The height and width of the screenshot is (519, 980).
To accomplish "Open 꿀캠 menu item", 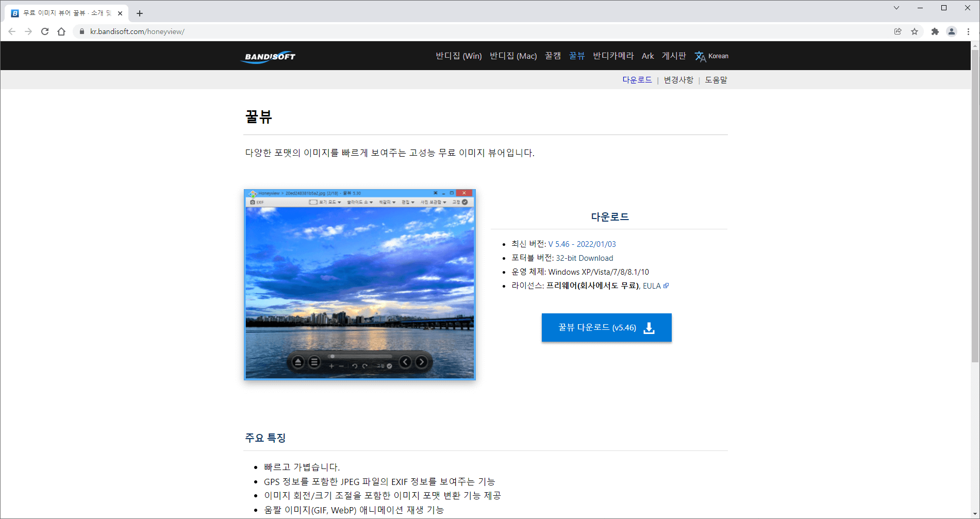I will (x=553, y=56).
